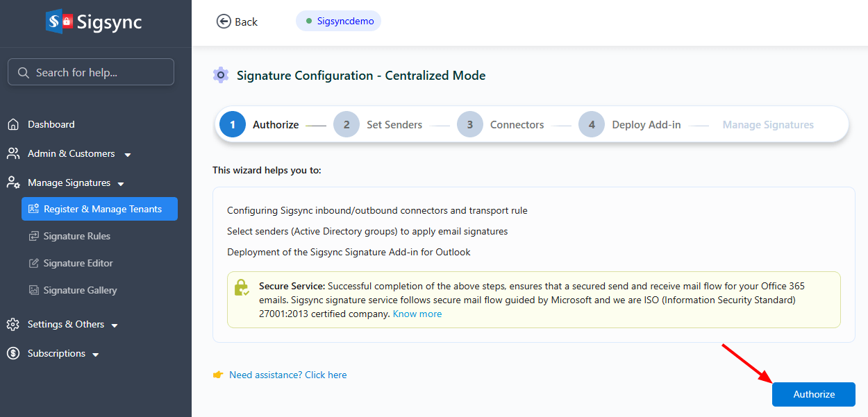Click the Sigsync logo icon
868x417 pixels.
click(x=60, y=22)
